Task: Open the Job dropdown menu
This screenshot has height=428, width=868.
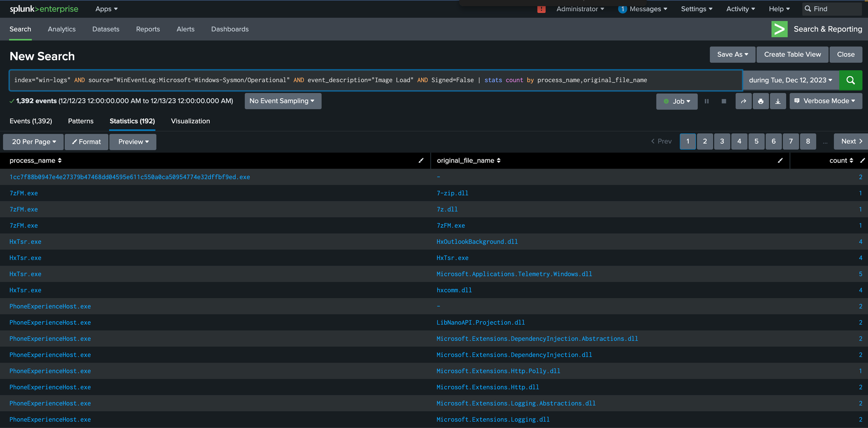Action: (677, 101)
